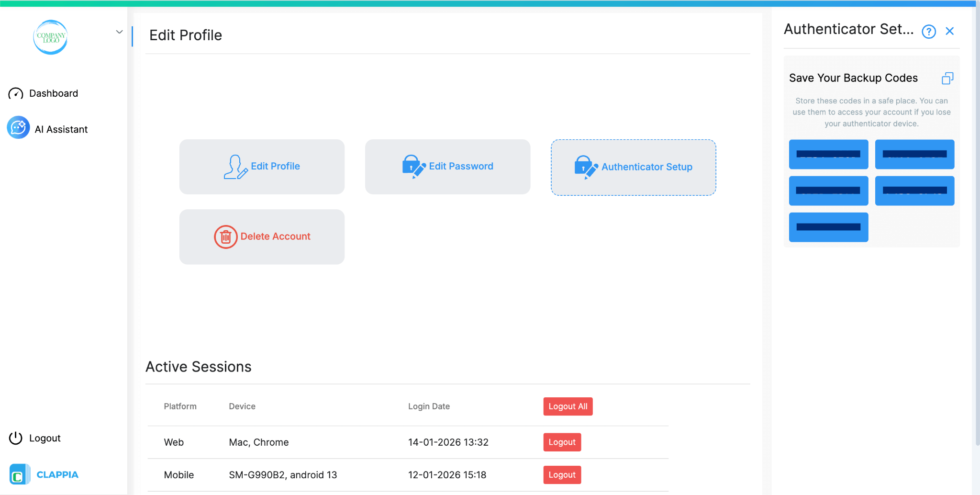Image resolution: width=980 pixels, height=495 pixels.
Task: Click the copy icon for backup codes
Action: pyautogui.click(x=947, y=78)
